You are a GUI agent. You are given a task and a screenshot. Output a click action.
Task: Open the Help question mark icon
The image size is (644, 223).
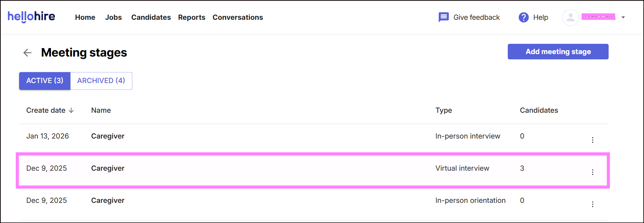[523, 17]
